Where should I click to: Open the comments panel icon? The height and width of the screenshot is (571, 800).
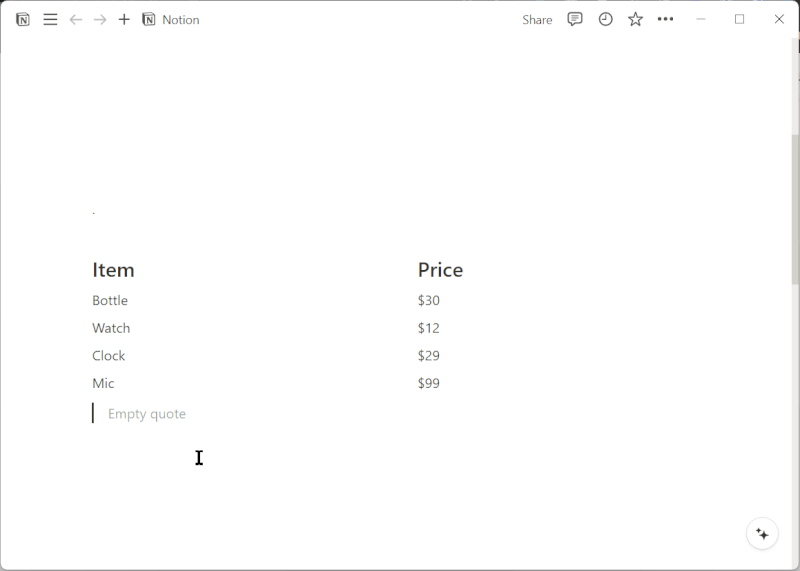pyautogui.click(x=574, y=19)
